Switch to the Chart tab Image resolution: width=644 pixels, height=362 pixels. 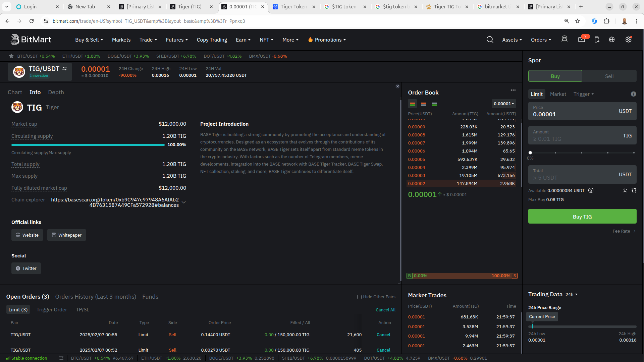[x=15, y=92]
